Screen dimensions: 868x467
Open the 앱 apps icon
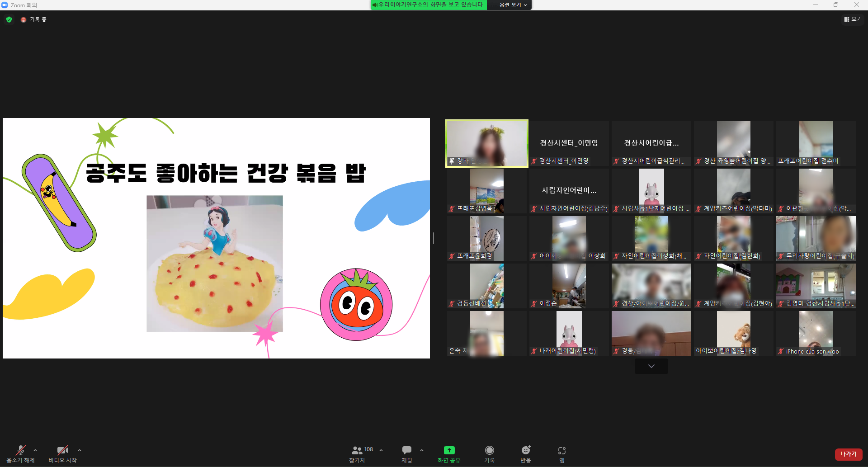click(562, 451)
